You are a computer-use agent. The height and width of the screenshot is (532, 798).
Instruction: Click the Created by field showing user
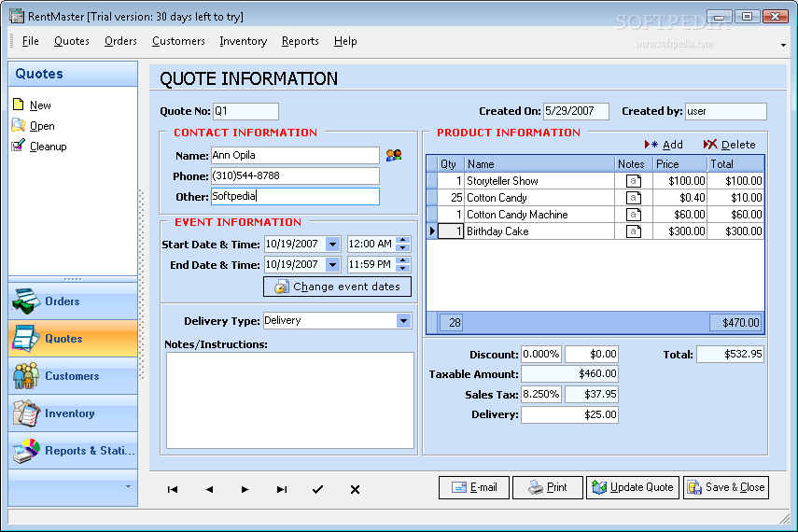click(x=726, y=111)
